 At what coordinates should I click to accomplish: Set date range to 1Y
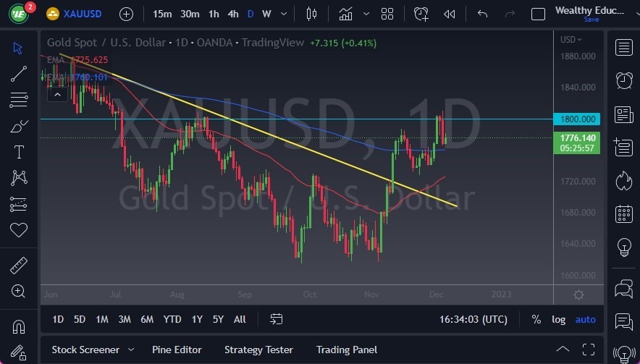click(x=197, y=319)
